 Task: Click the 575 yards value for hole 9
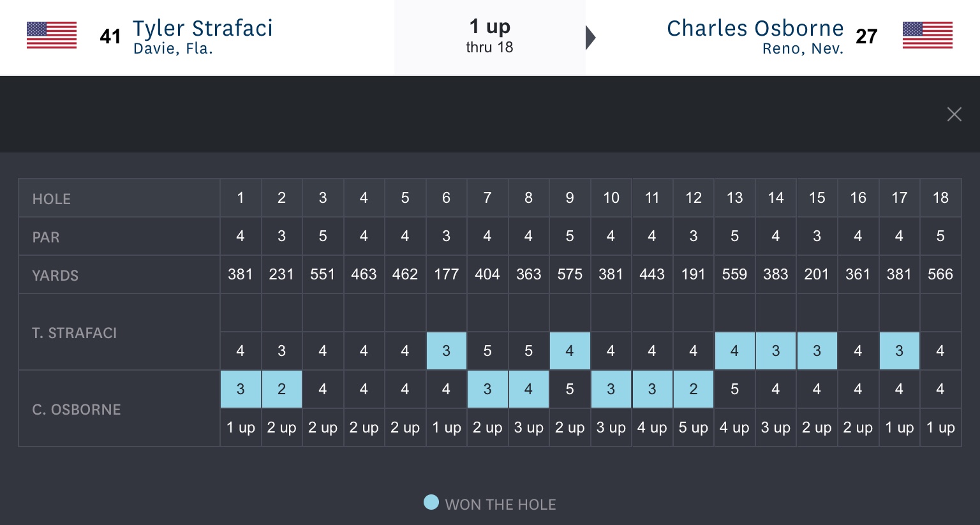570,274
